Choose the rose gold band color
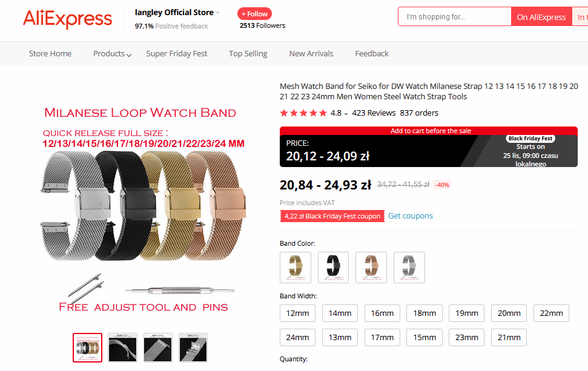 coord(371,267)
